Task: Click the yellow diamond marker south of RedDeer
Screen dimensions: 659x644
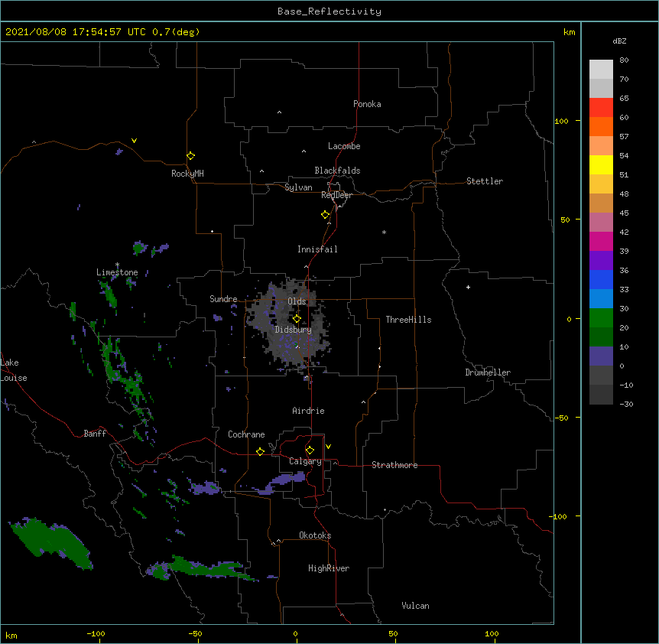Action: point(325,215)
